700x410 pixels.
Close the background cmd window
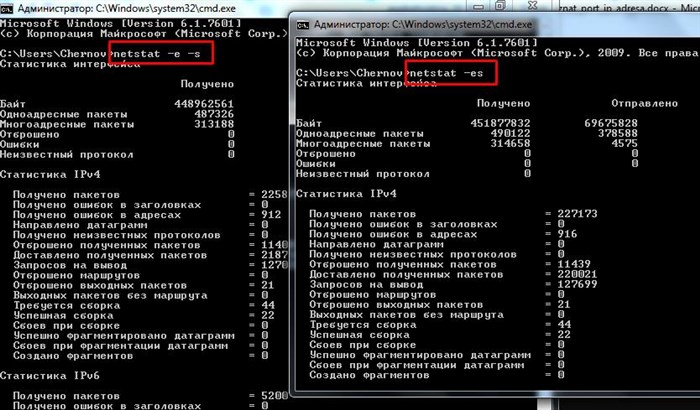[x=532, y=6]
